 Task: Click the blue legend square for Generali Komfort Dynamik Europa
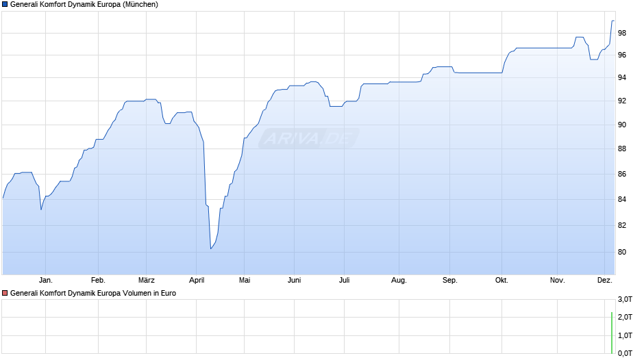pyautogui.click(x=5, y=5)
